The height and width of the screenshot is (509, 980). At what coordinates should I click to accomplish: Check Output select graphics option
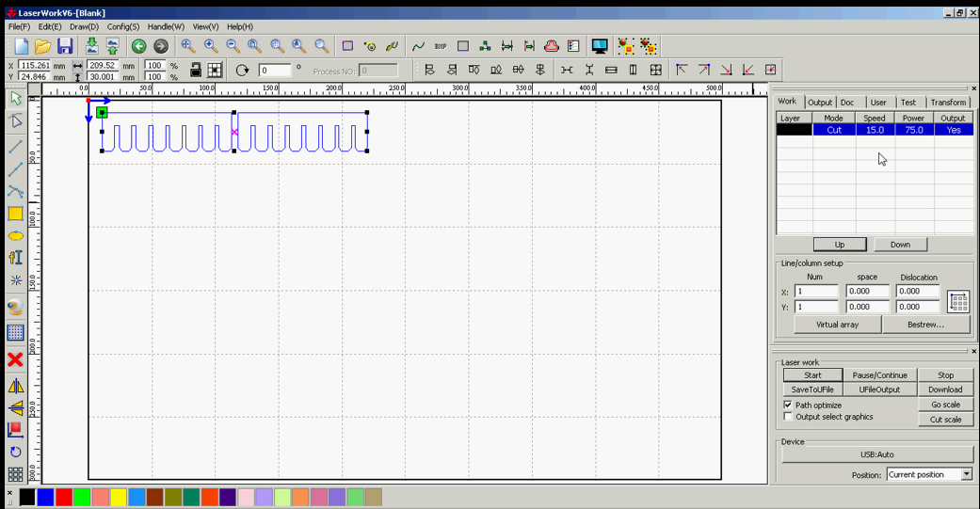click(x=788, y=417)
